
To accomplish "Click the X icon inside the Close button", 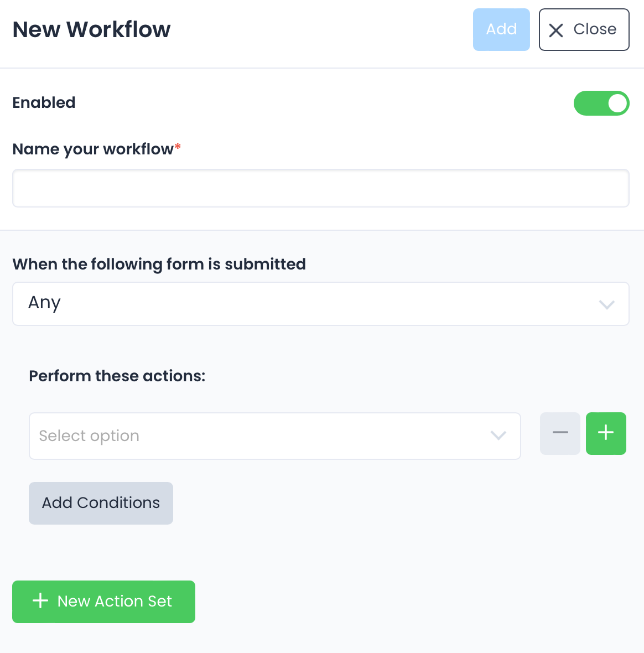I will click(x=556, y=30).
